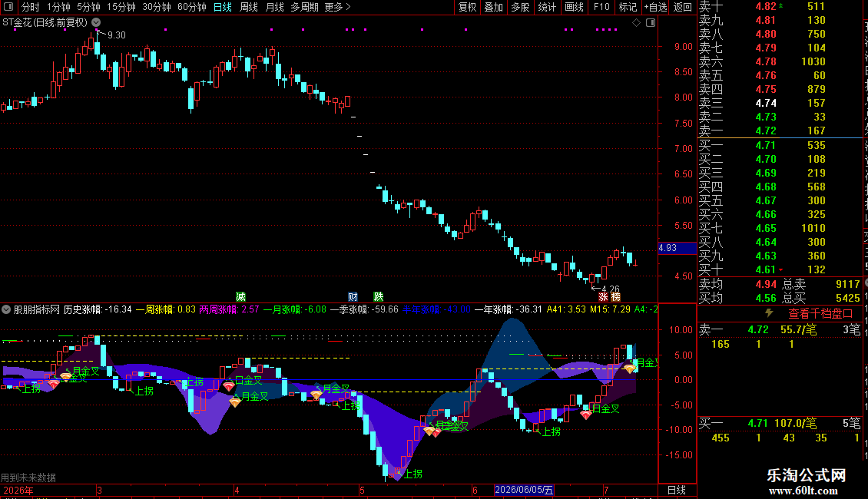Select the 5分钟 period
Viewport: 868px width, 499px height.
[88, 7]
